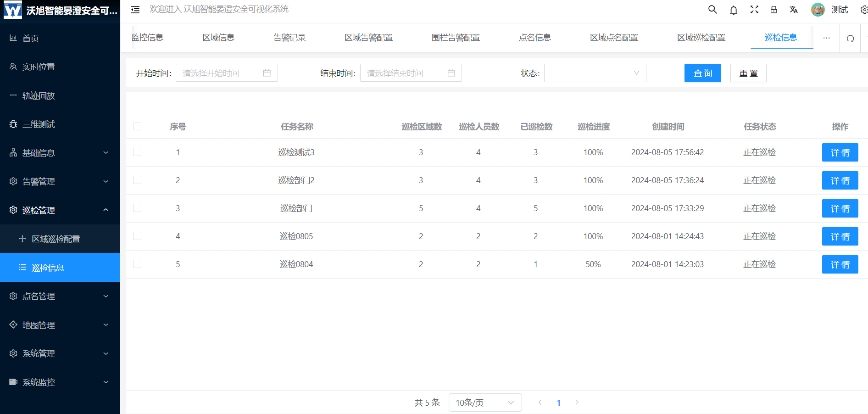Expand the 告警管理 sidebar menu
The image size is (868, 414).
point(60,181)
